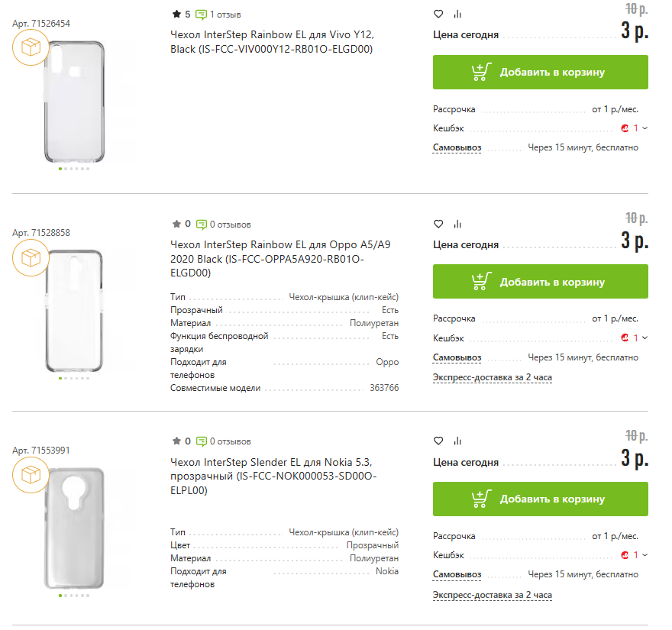The width and height of the screenshot is (672, 630).
Task: Open the reviews icon for Oppo A5/A9 case
Action: click(202, 225)
